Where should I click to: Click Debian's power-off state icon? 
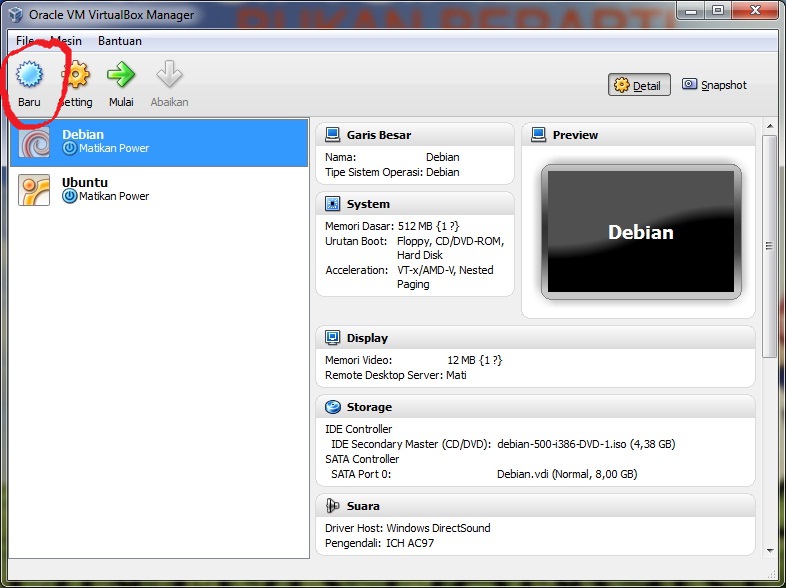69,148
